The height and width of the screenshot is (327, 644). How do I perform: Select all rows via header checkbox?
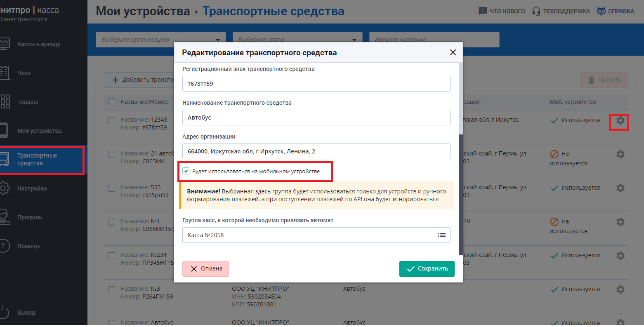(111, 102)
